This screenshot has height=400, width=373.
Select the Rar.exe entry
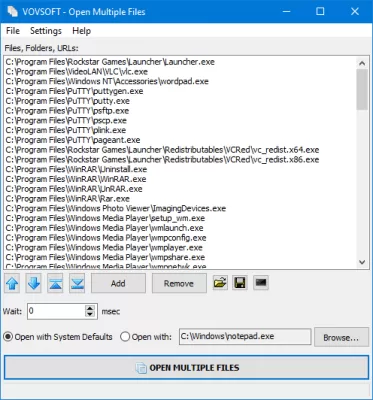[x=68, y=199]
